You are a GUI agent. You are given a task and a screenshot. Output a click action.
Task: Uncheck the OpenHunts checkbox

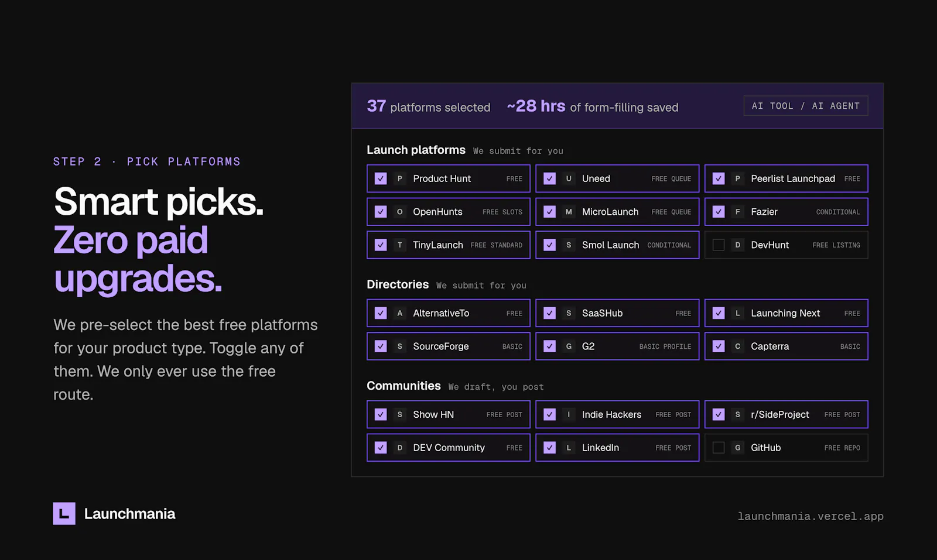coord(381,212)
